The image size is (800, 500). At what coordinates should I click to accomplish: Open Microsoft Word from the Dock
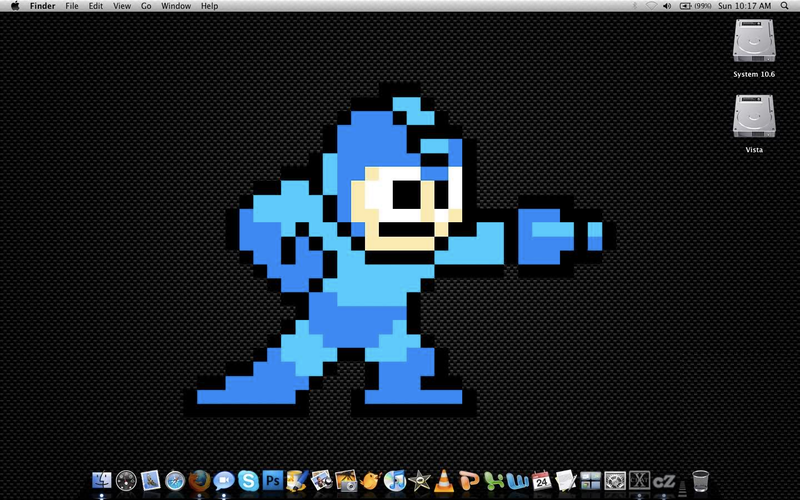517,481
